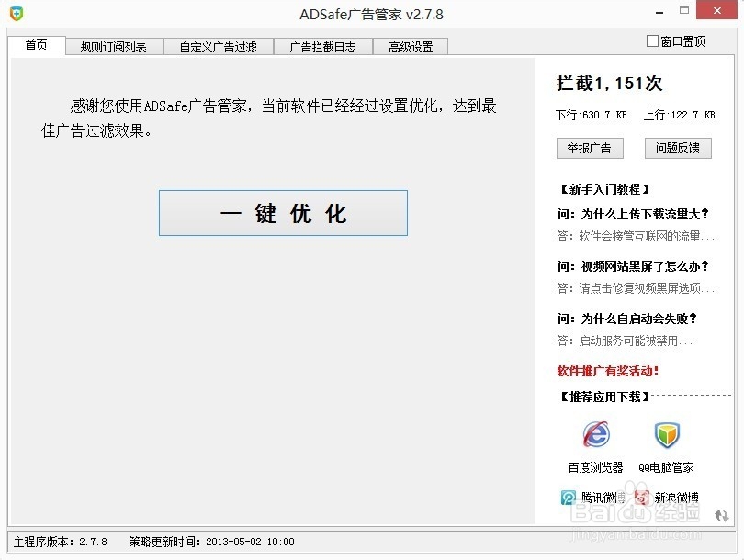The image size is (744, 560).
Task: Click the Sina Weibo icon
Action: [x=642, y=498]
